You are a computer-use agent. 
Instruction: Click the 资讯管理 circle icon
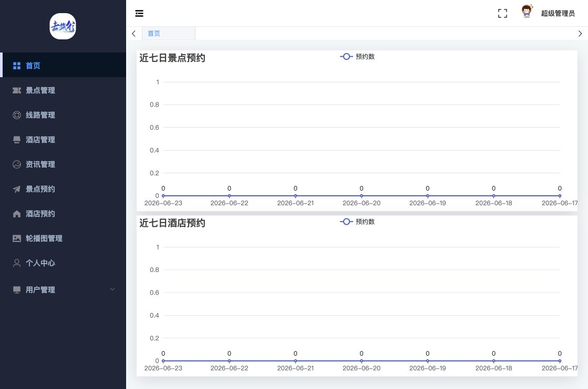[x=17, y=164]
